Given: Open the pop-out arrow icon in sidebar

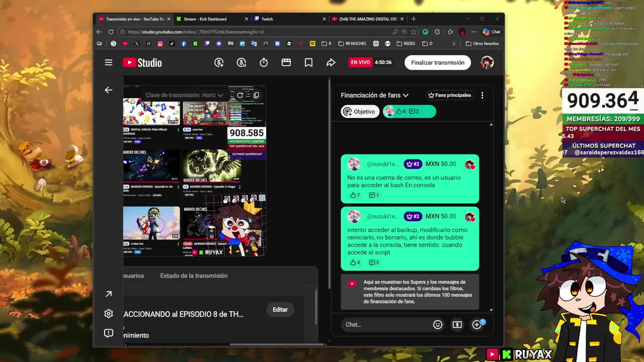Looking at the screenshot, I should tap(109, 294).
